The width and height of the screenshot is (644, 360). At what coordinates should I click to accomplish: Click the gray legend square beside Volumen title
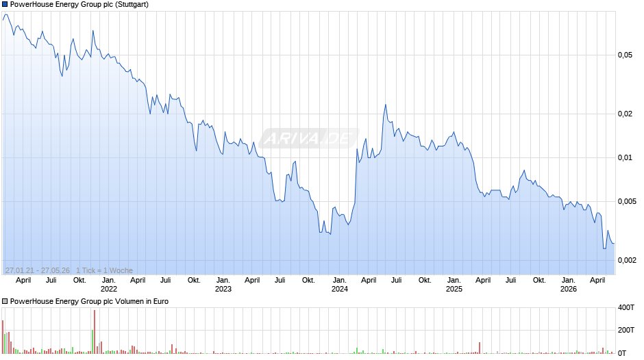[x=5, y=301]
